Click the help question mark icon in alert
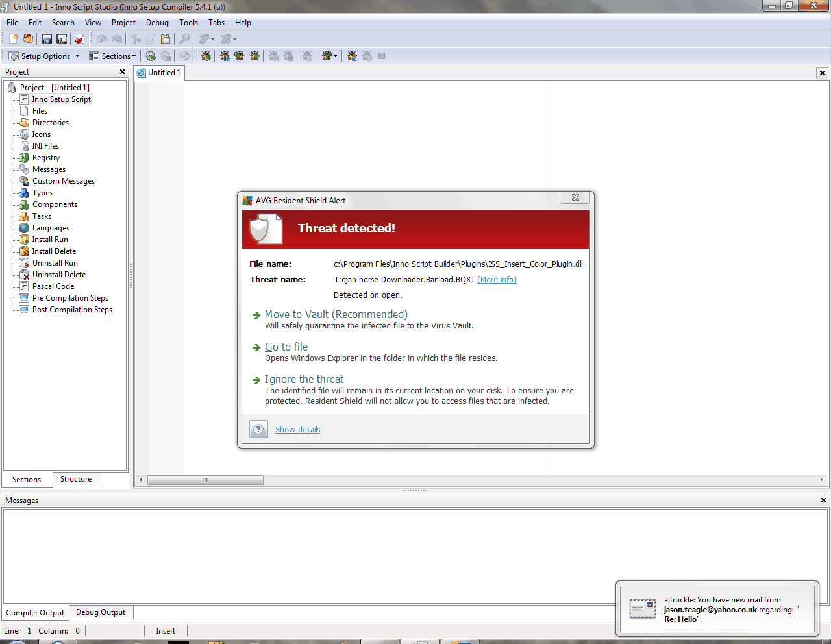Screen dimensions: 831x644 pos(258,429)
